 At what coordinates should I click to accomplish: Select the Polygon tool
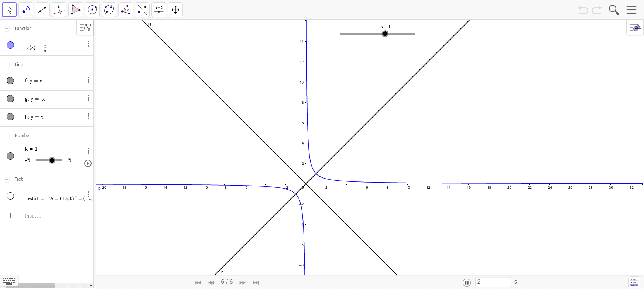point(76,10)
